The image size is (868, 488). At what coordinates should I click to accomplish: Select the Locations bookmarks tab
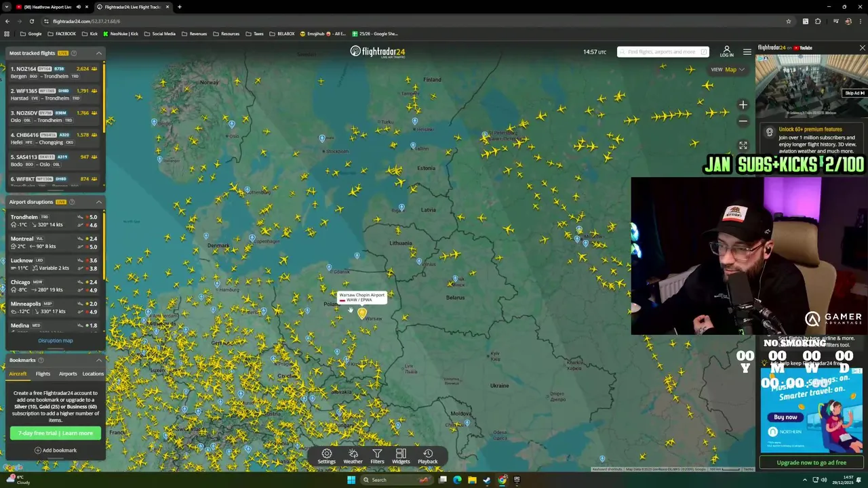point(93,373)
